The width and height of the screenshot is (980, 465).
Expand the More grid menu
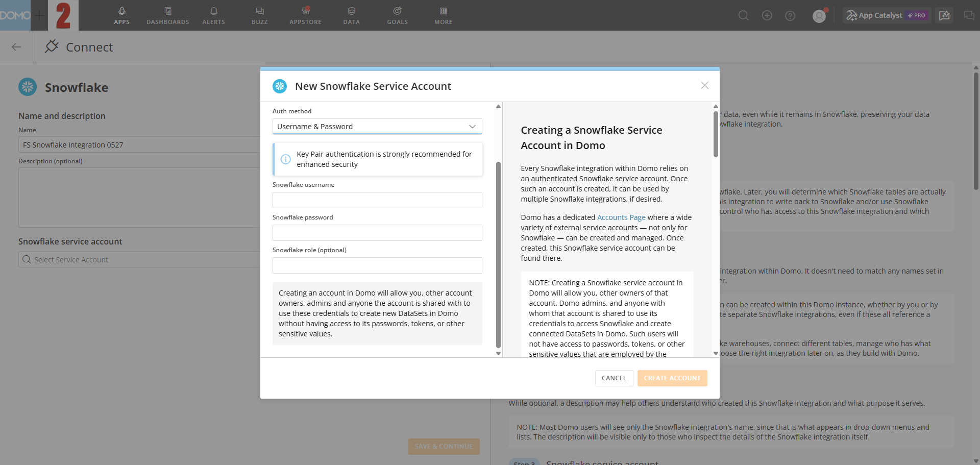pos(443,15)
